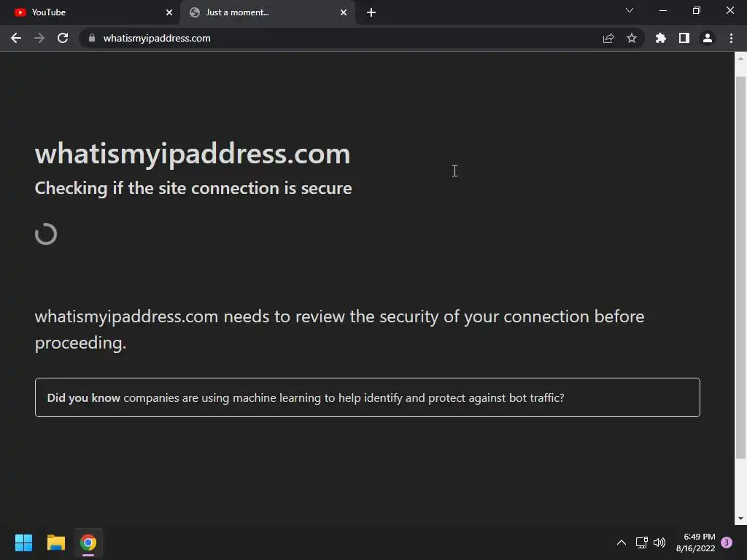Click text 'needs to review the security'
The height and width of the screenshot is (560, 747).
[331, 316]
